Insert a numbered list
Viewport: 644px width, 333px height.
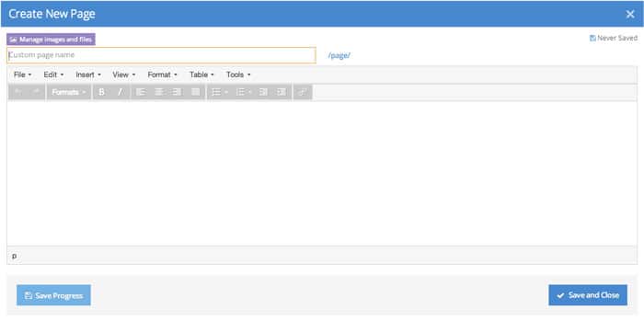coord(240,92)
